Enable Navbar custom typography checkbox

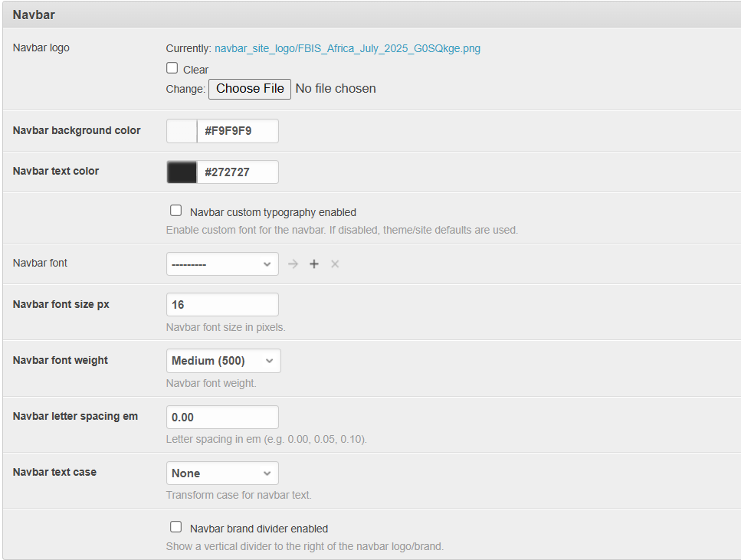pos(176,211)
